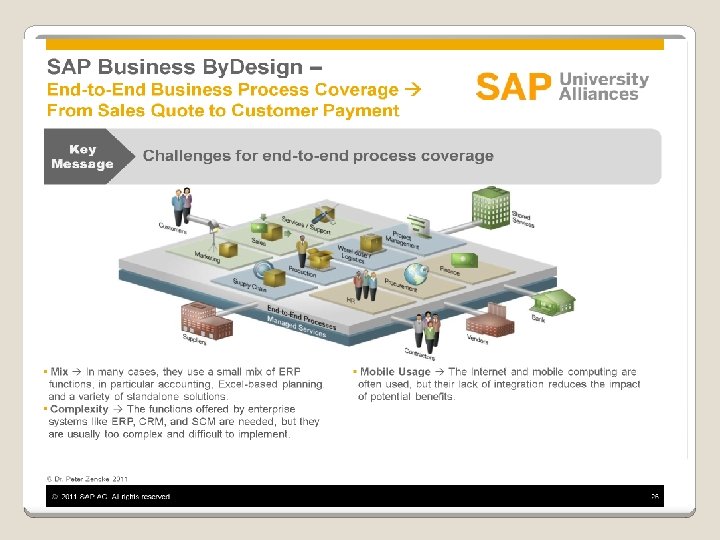Select the Services / Support tools icon
The height and width of the screenshot is (540, 720).
coord(326,214)
